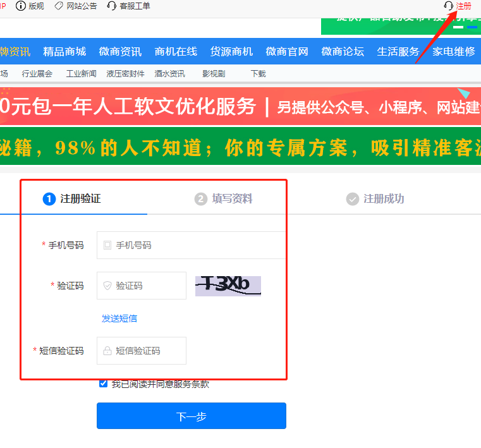
Task: Click the green 专属方案 banner
Action: (x=240, y=147)
